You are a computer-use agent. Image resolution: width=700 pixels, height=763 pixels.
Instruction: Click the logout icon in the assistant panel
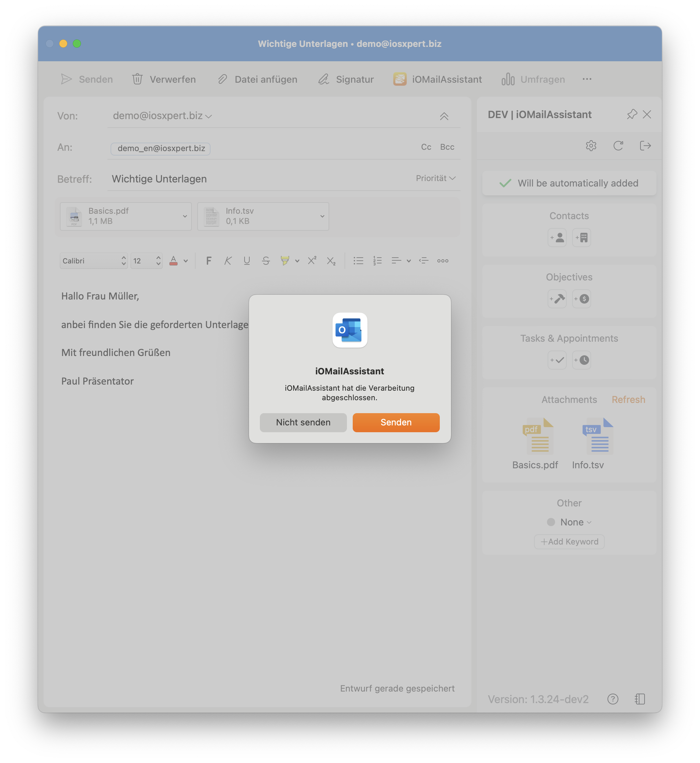645,146
